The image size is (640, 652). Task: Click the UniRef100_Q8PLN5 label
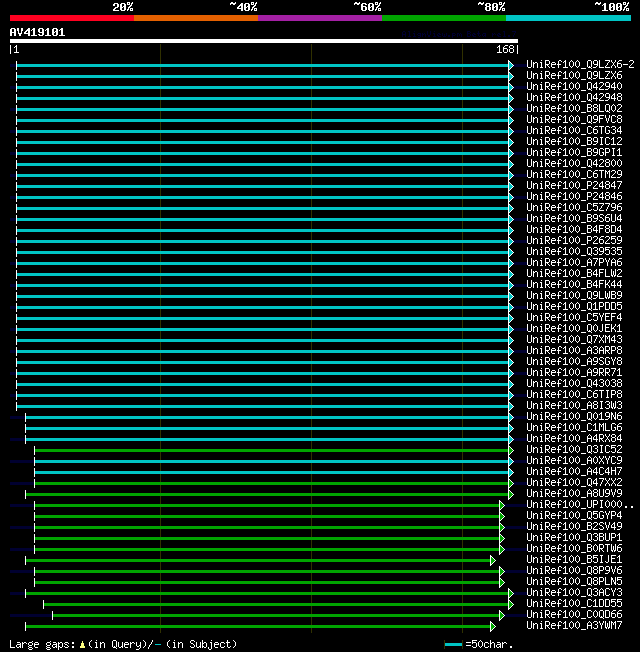point(574,582)
